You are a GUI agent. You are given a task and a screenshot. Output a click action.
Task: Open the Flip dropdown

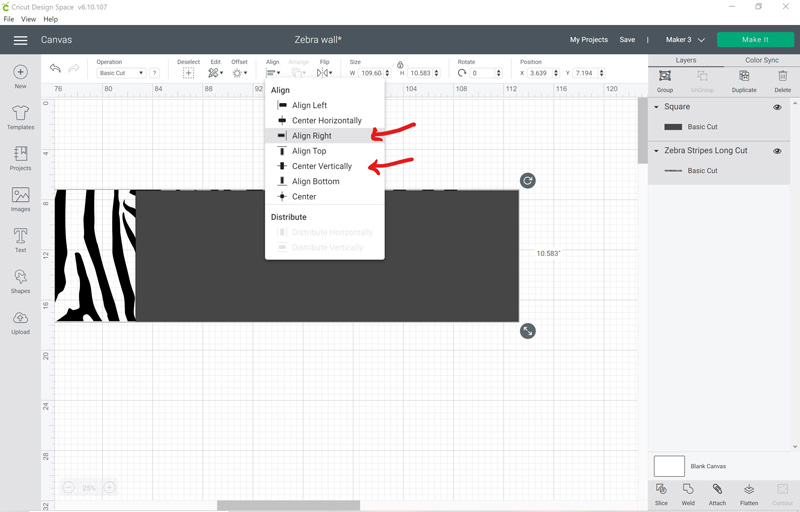coord(324,73)
